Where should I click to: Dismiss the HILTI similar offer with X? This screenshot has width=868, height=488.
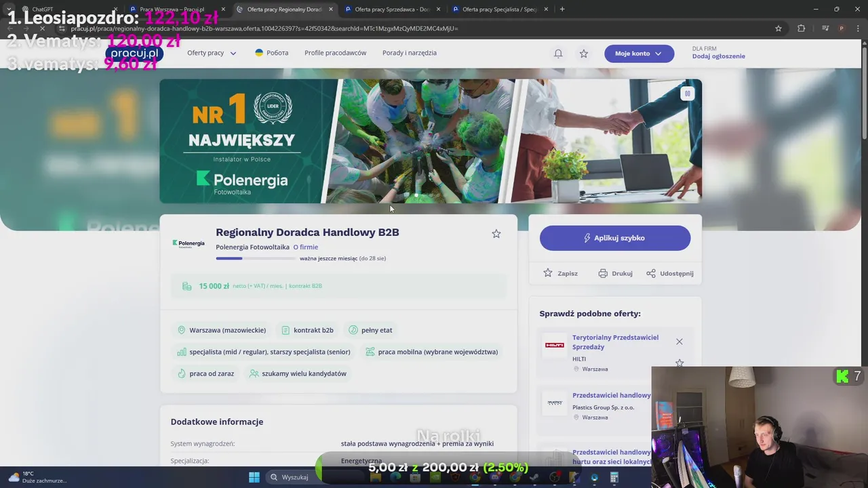pyautogui.click(x=679, y=342)
